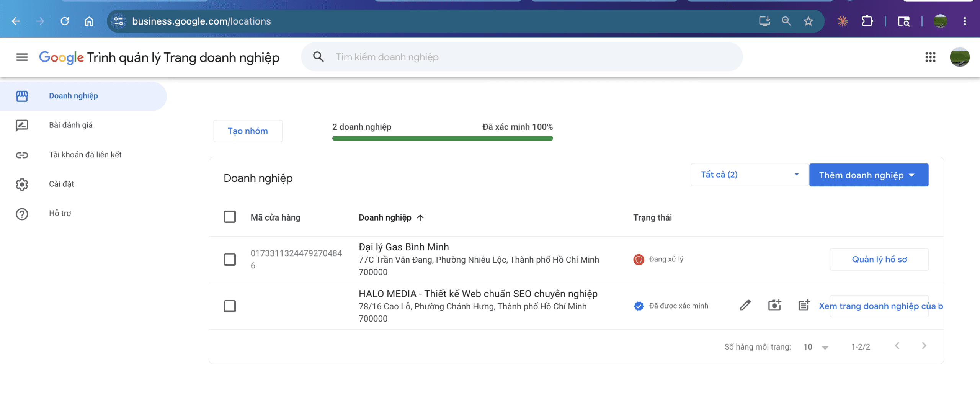Open Đại lý Gas Bình Minh business name
This screenshot has width=980, height=402.
tap(403, 247)
